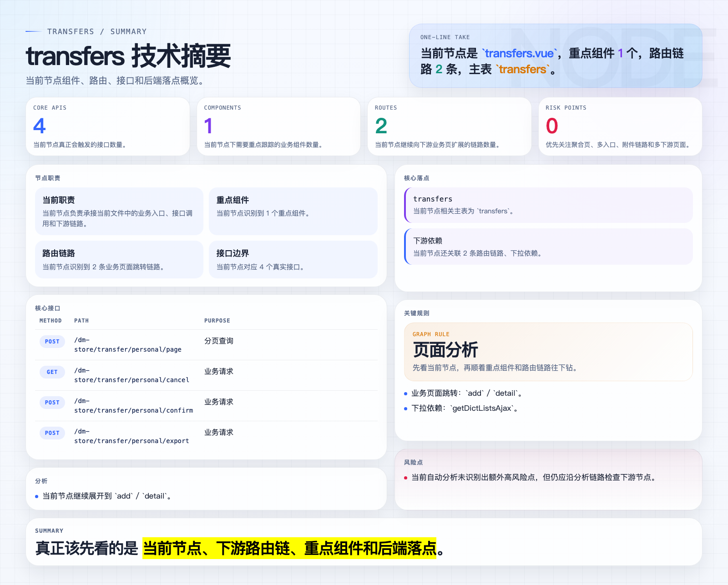Click the yellow highlighted summary phrase
Screen dimensions: 728x585
pos(289,548)
